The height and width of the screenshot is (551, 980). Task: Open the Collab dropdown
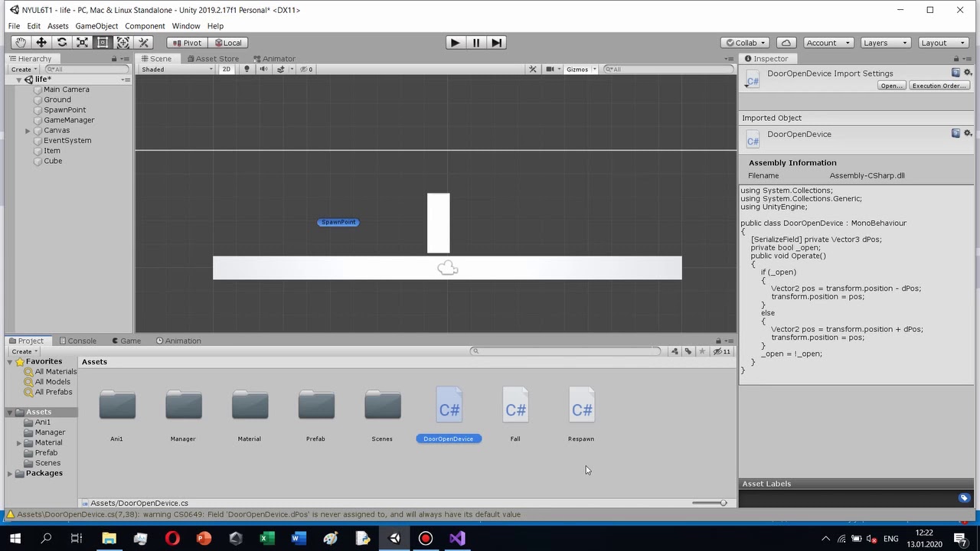click(746, 43)
